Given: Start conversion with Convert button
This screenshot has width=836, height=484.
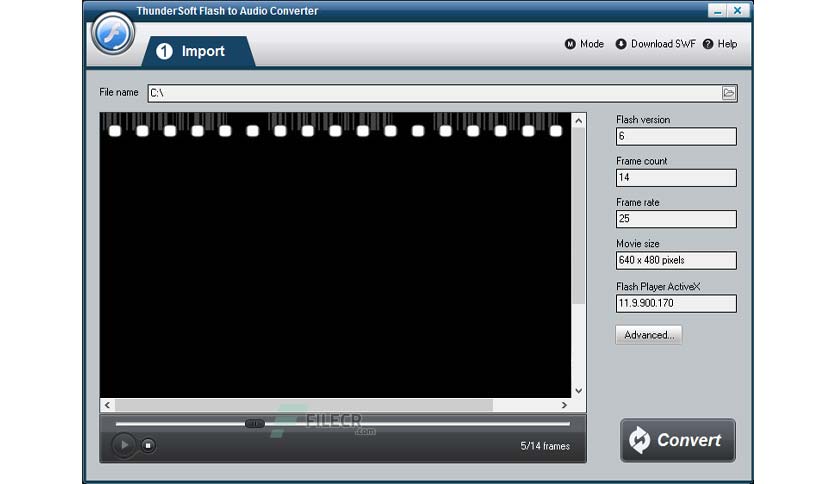Looking at the screenshot, I should 678,440.
